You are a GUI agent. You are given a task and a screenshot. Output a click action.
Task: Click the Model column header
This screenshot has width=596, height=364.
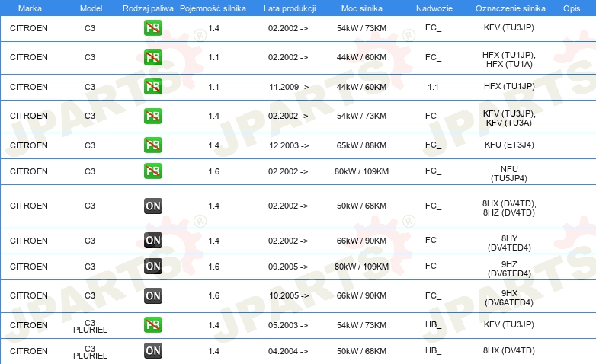[x=91, y=8]
